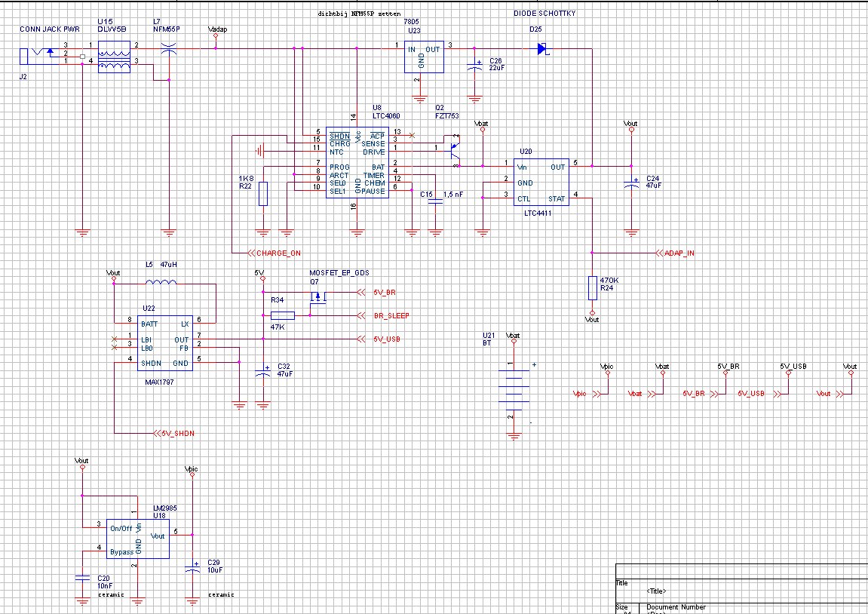
Task: Click the Schottky diode D25 symbol
Action: coord(541,49)
